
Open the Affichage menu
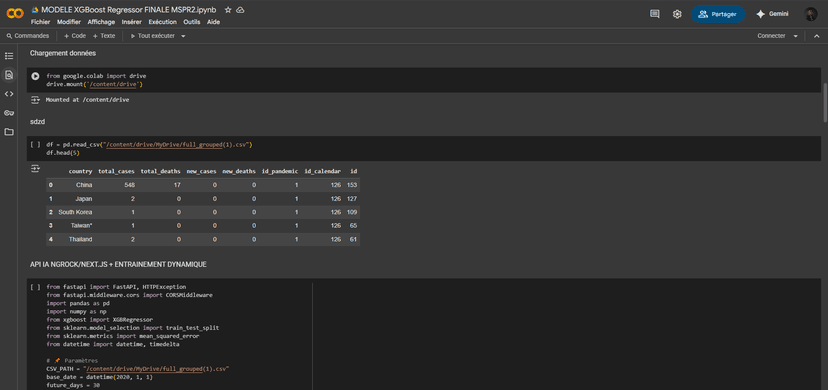(101, 22)
